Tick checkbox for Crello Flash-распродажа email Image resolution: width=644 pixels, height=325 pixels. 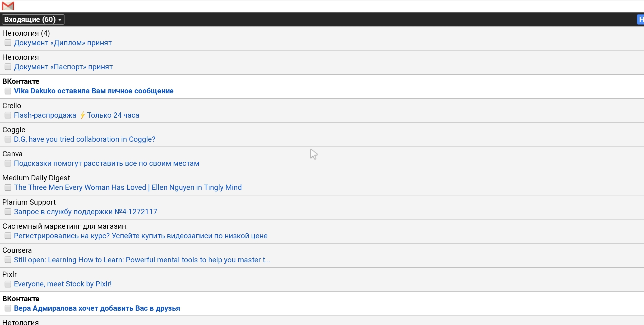tap(8, 115)
